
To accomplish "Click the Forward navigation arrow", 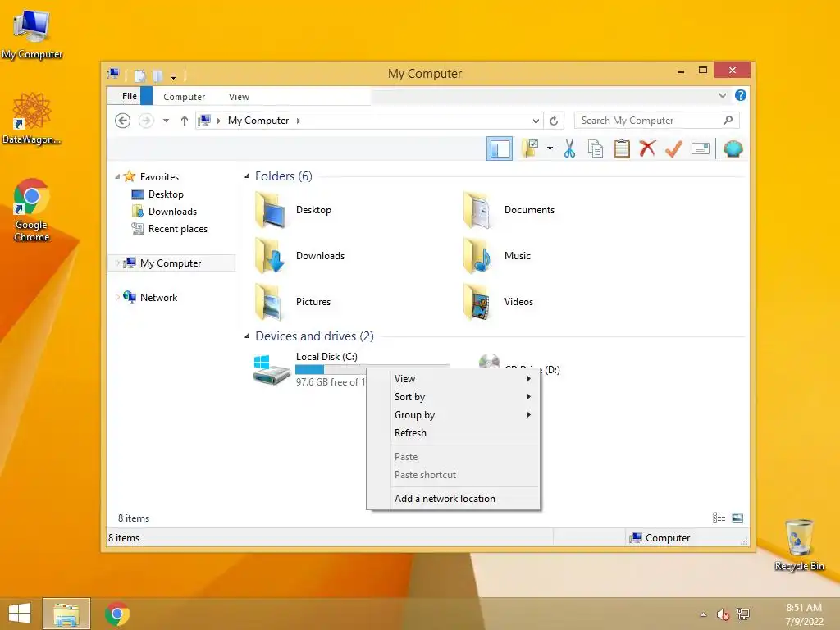I will (146, 121).
